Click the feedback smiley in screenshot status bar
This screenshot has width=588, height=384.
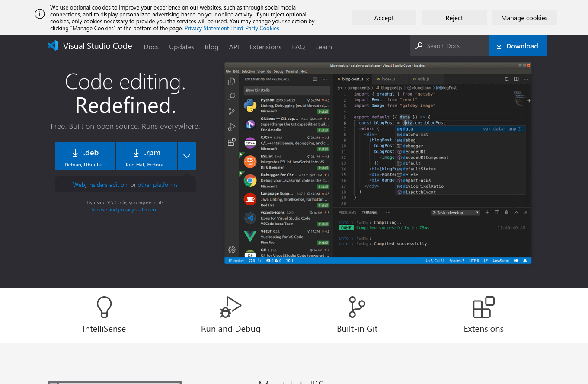pyautogui.click(x=516, y=261)
